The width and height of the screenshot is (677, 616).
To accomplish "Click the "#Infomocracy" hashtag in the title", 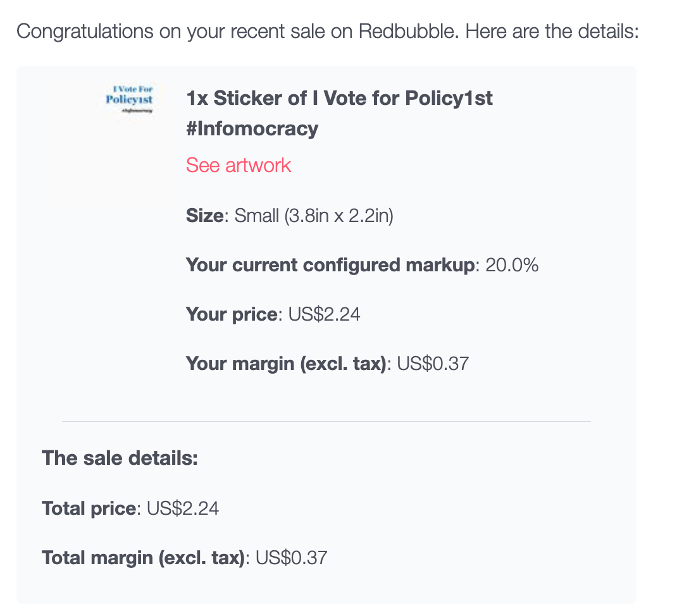I will [252, 128].
